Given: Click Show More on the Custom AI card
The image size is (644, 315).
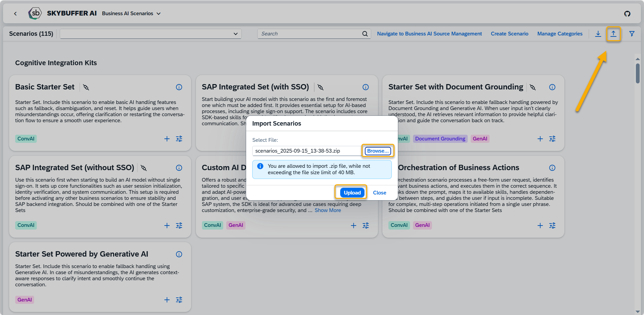Looking at the screenshot, I should (x=328, y=210).
